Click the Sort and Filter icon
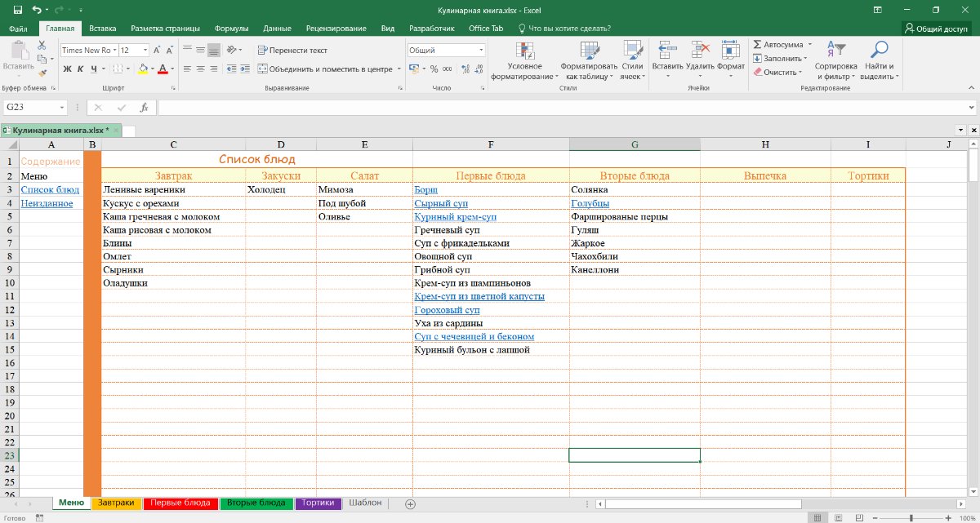980x523 pixels. pyautogui.click(x=835, y=51)
